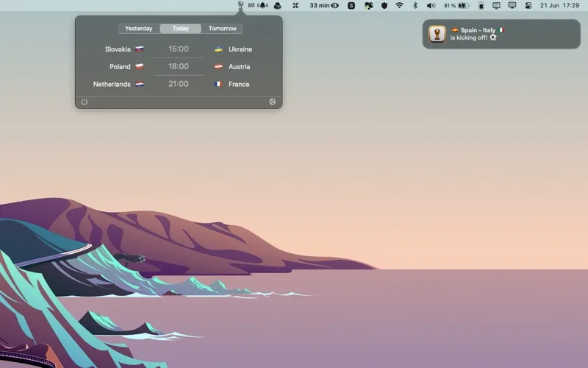Switch to the Tomorrow tab
588x368 pixels.
pos(222,29)
